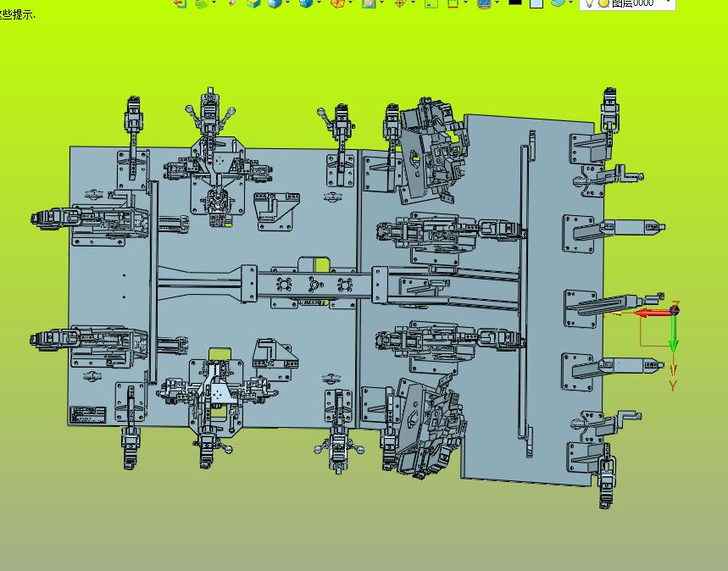
Task: Pick the black color swatch
Action: [x=515, y=3]
